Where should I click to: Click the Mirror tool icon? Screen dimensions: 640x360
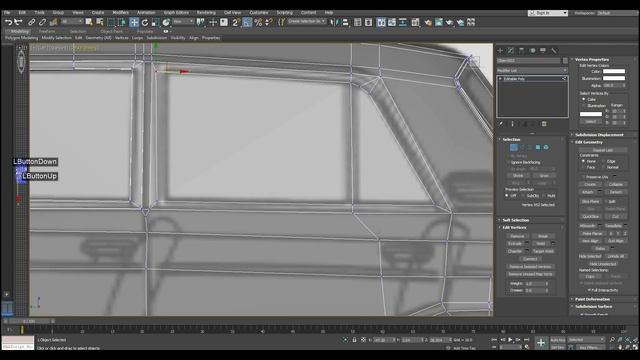[x=335, y=22]
